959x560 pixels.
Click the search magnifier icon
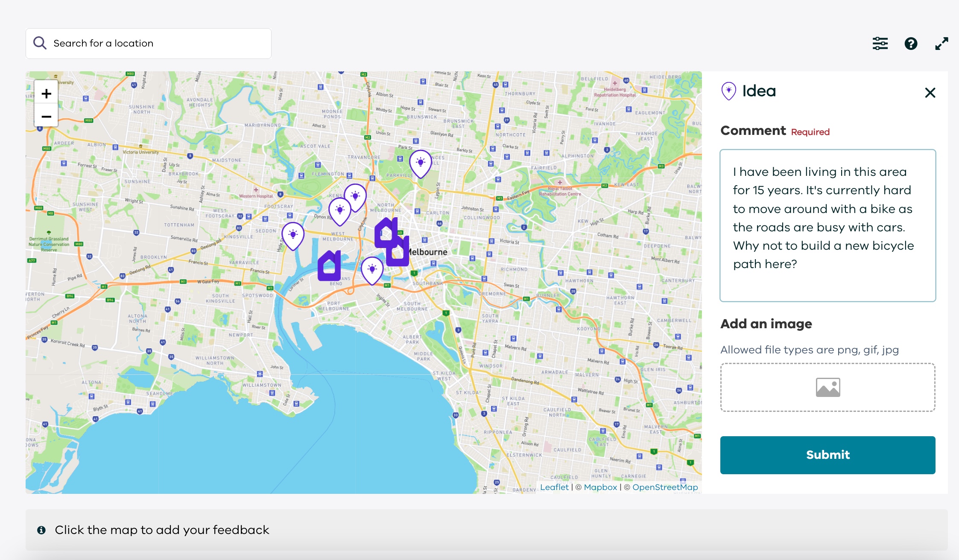point(40,43)
